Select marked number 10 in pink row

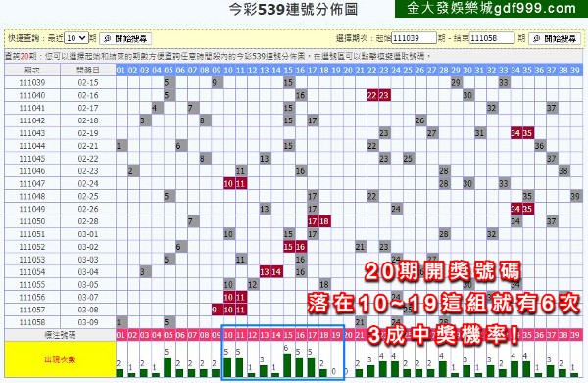point(228,335)
